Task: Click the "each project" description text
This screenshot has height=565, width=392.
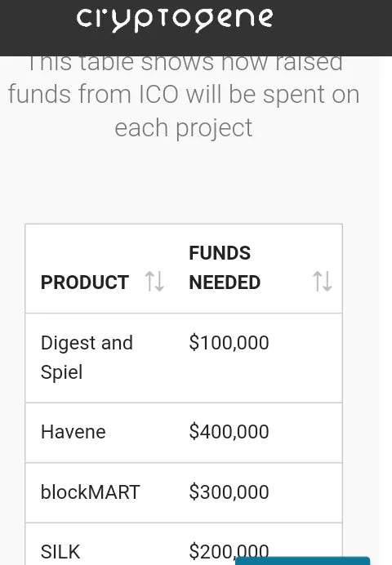Action: 184,129
